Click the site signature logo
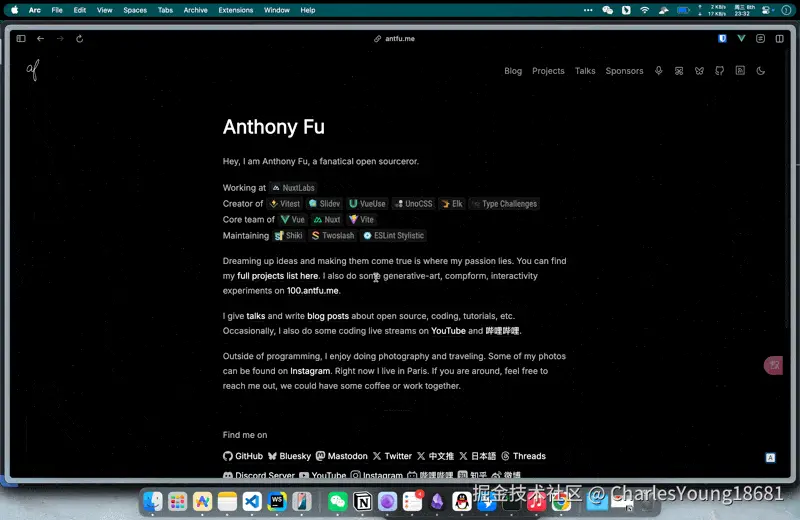Screen dimensions: 800x520 [33, 70]
